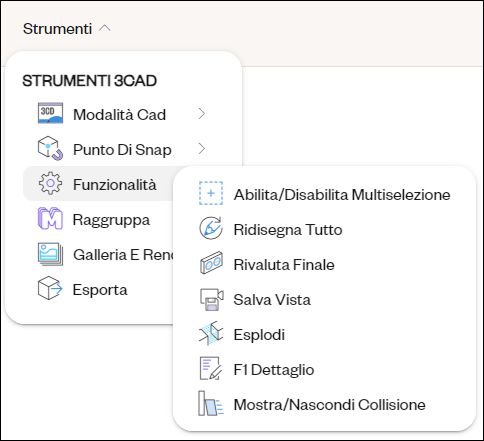The image size is (484, 441).
Task: Click the Ridisegna Tutto pencil icon
Action: pos(211,228)
